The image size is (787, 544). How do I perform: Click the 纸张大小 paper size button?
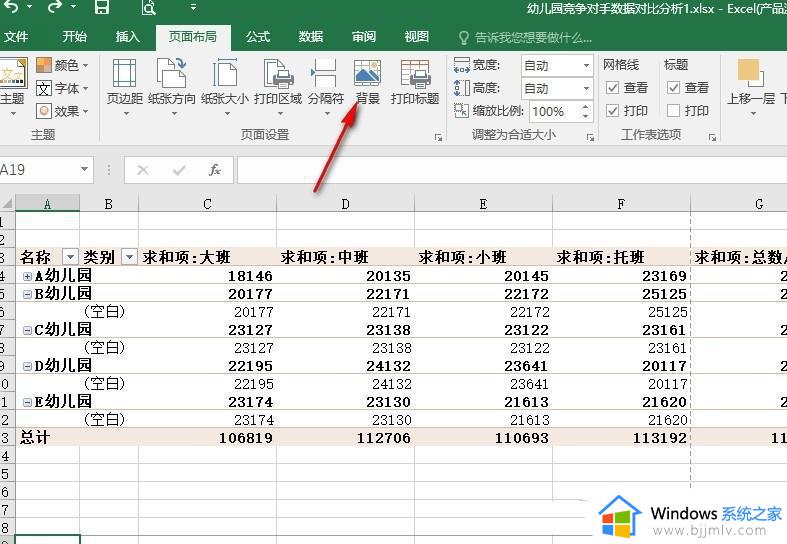[x=225, y=86]
